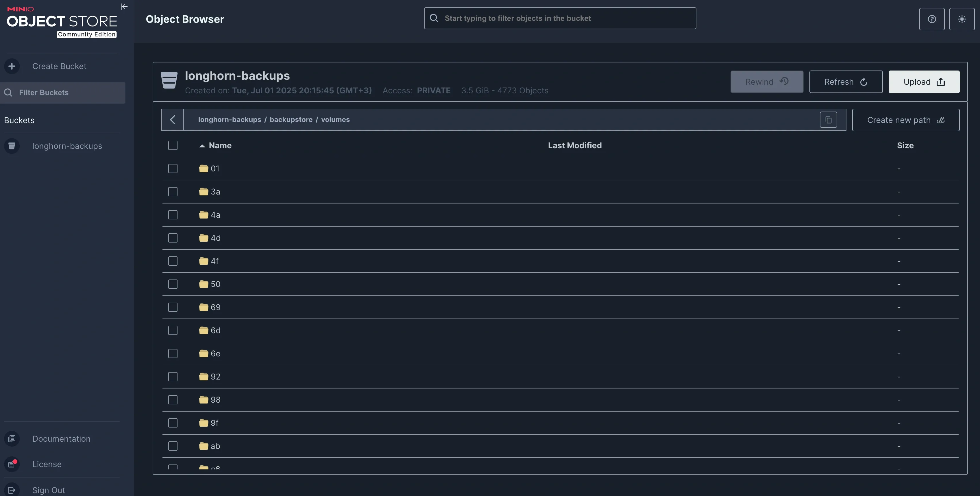Focus the object filter search field
This screenshot has width=980, height=496.
(560, 18)
